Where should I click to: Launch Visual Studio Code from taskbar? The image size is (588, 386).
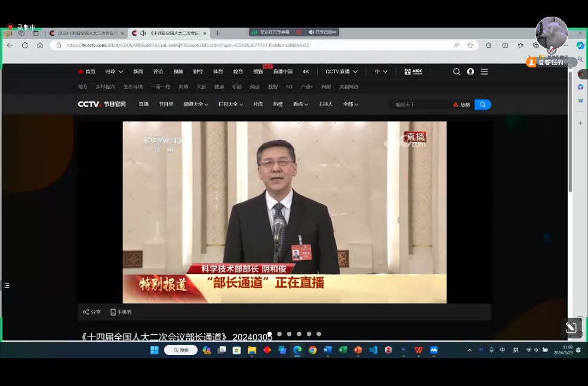pos(373,350)
